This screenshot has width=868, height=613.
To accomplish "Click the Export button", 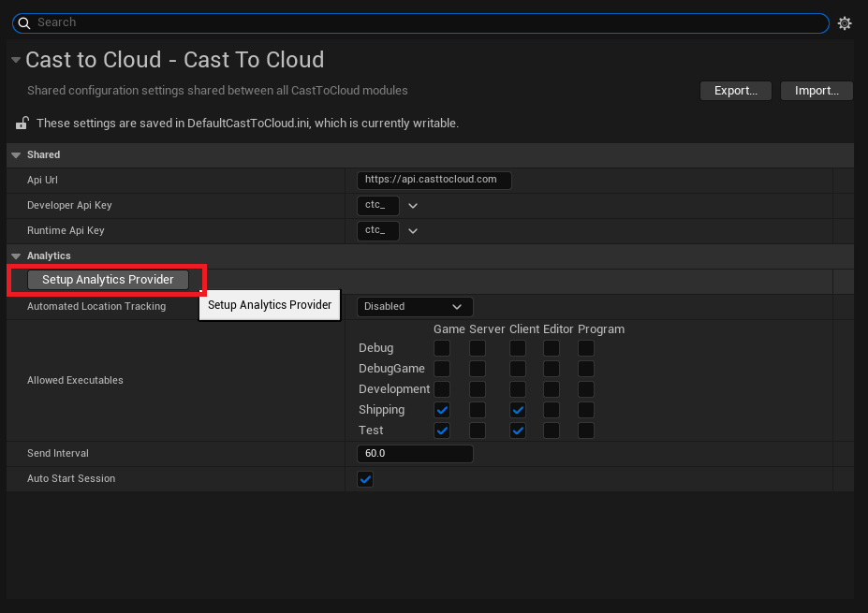I will (735, 90).
